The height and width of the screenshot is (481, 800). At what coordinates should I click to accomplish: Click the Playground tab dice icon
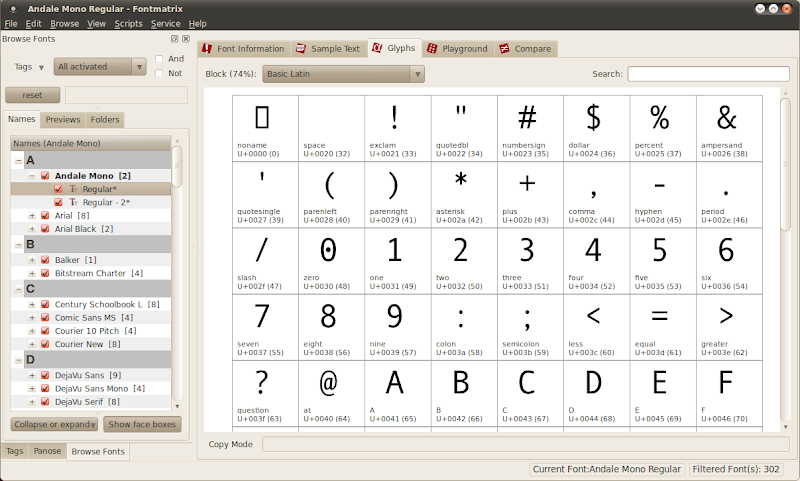[x=432, y=49]
